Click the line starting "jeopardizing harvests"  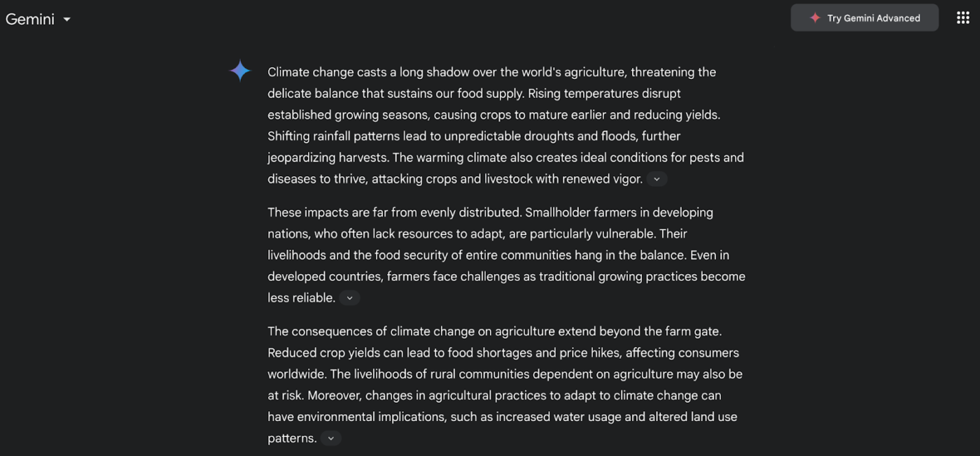tap(505, 158)
